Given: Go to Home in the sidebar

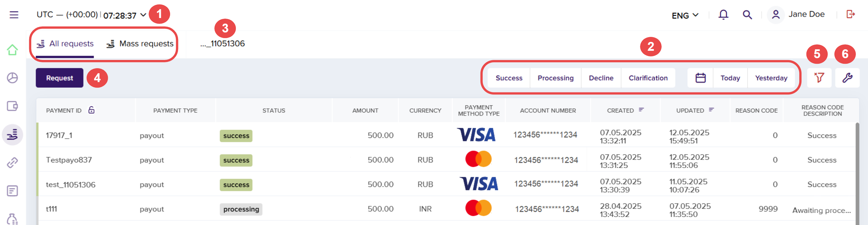Looking at the screenshot, I should point(12,50).
